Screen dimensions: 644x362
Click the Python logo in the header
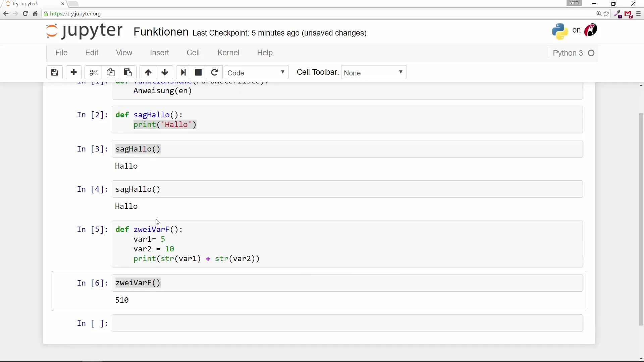(x=560, y=31)
